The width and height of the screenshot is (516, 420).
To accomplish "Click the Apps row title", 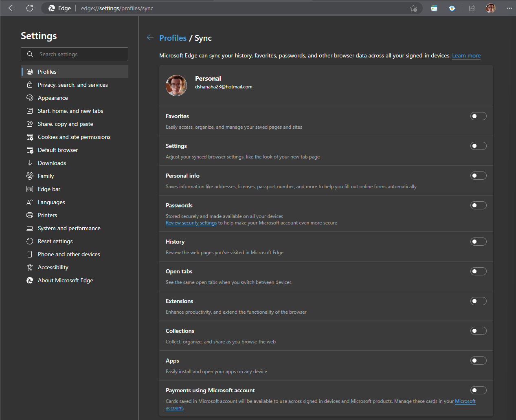I will tap(172, 361).
